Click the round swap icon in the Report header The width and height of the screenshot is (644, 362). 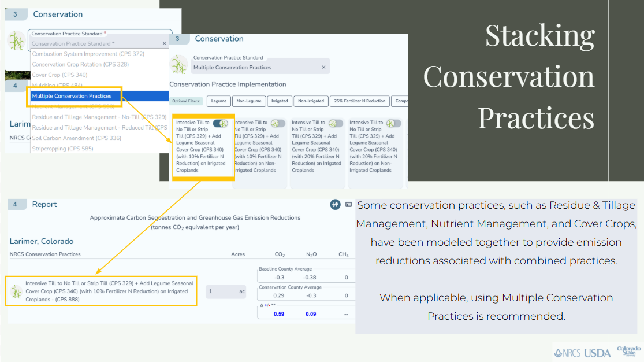tap(335, 205)
